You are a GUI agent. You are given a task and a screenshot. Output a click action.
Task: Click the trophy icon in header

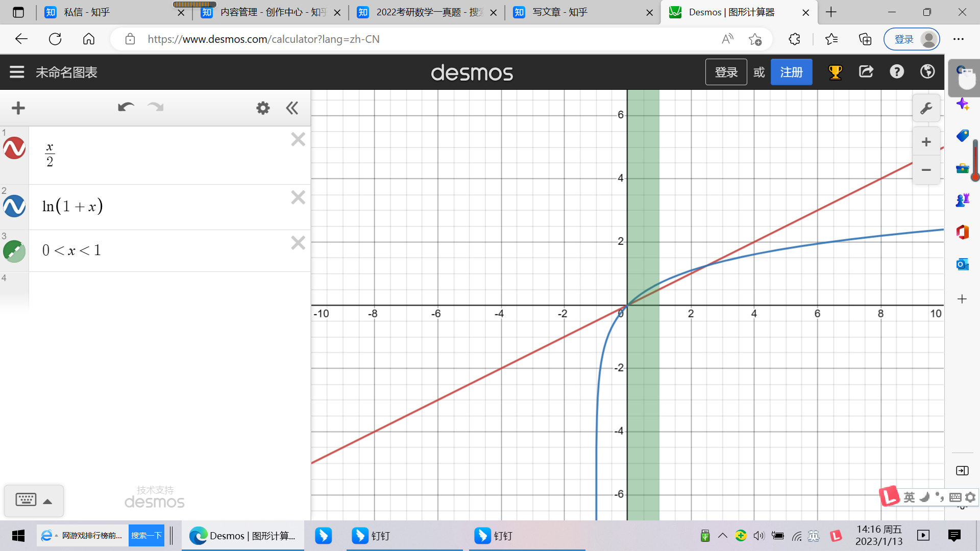tap(835, 72)
